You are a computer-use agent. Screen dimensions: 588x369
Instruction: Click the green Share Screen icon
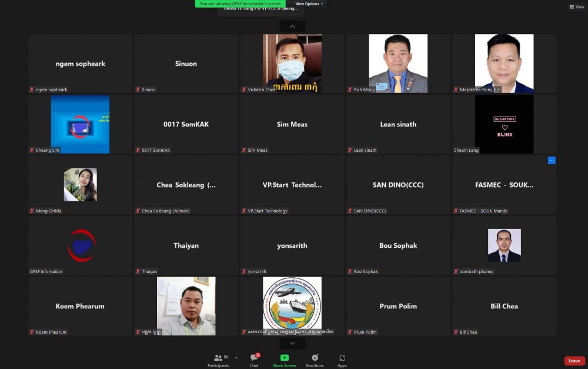pyautogui.click(x=284, y=358)
